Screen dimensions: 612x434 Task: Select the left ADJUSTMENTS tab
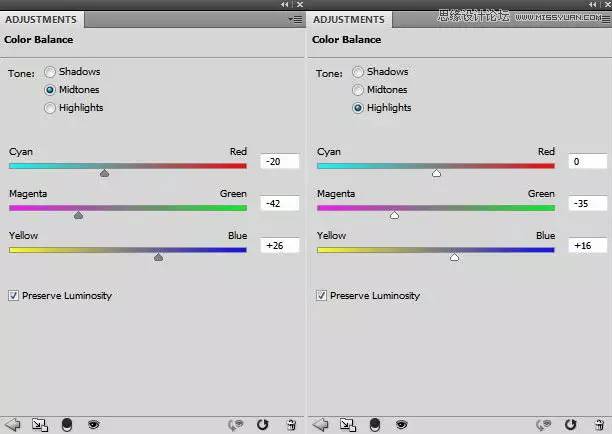point(41,20)
